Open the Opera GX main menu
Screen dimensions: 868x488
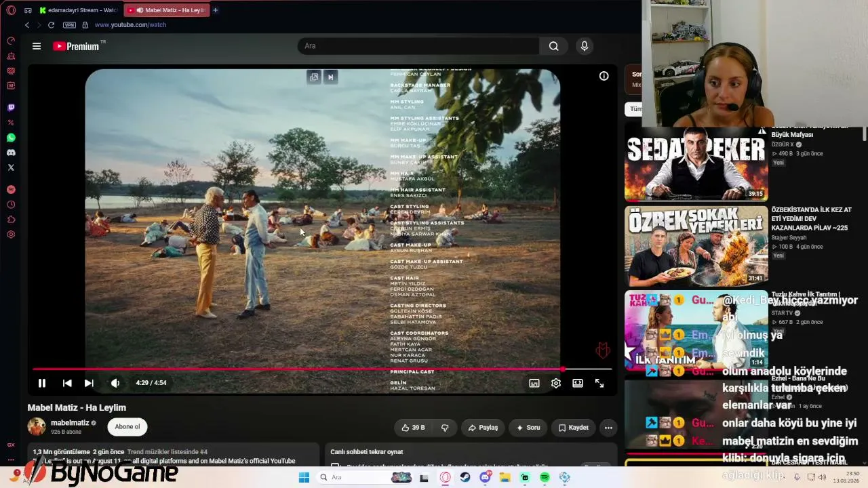click(x=11, y=10)
